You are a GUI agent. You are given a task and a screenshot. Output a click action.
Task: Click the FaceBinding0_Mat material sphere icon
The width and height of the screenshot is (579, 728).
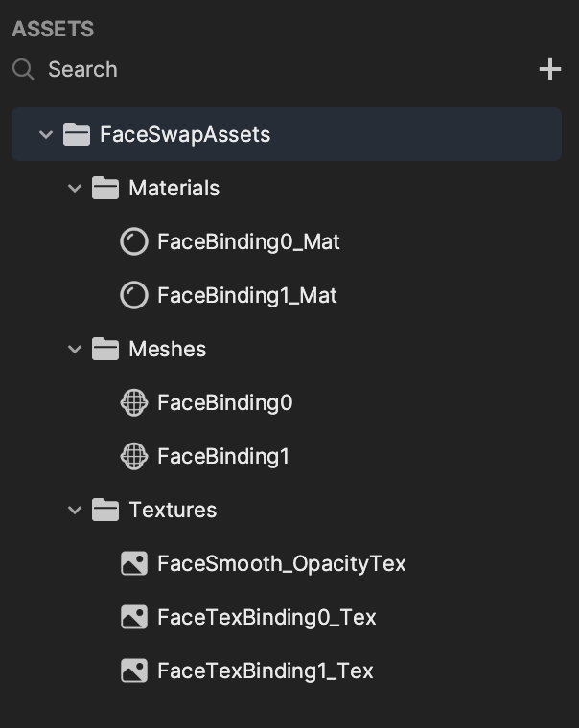134,242
